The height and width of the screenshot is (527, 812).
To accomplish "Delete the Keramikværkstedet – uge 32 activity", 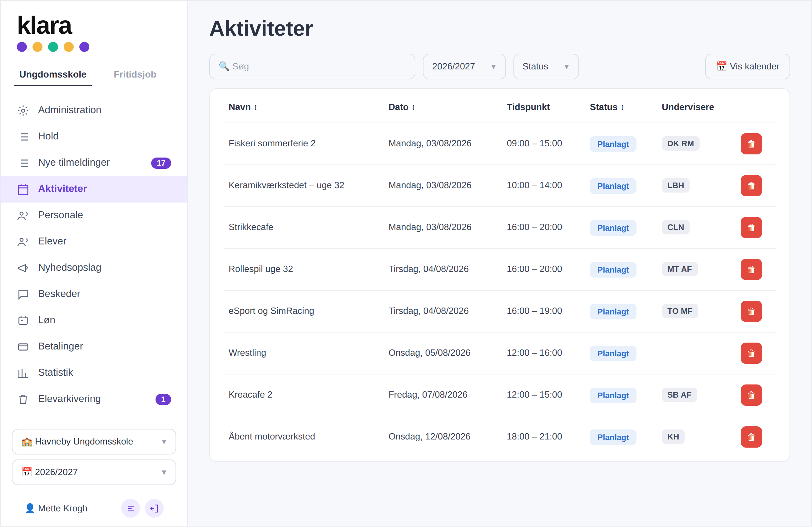I will coord(751,186).
